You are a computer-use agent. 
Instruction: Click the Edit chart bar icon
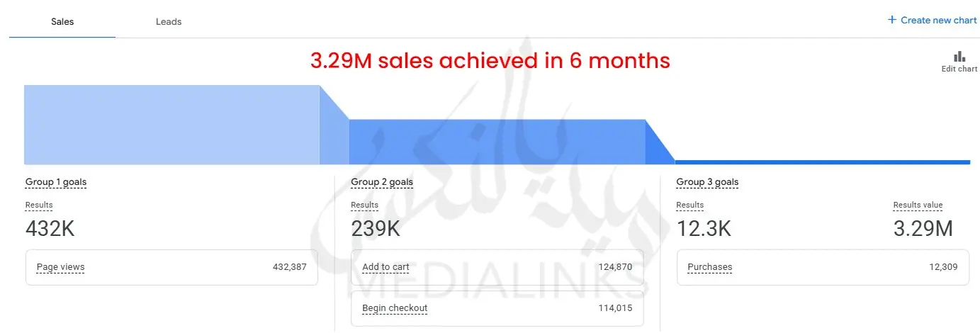point(959,57)
